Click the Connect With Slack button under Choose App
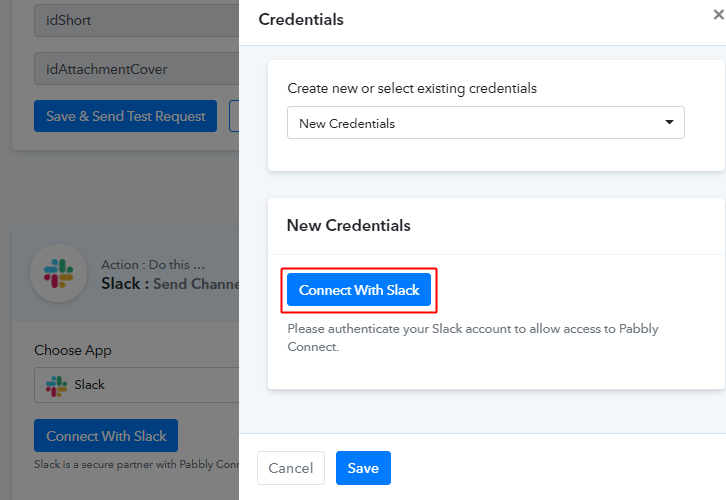Screen dimensions: 726x500 106,436
